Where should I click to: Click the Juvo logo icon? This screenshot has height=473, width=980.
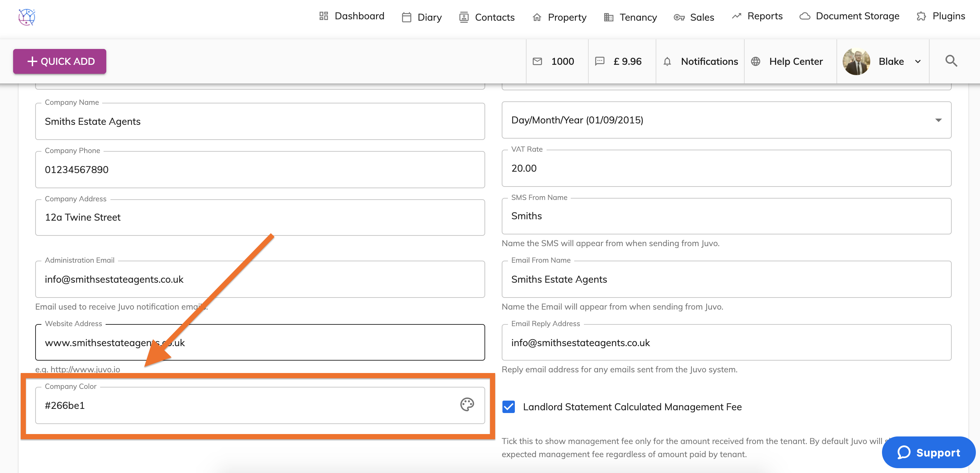coord(27,17)
